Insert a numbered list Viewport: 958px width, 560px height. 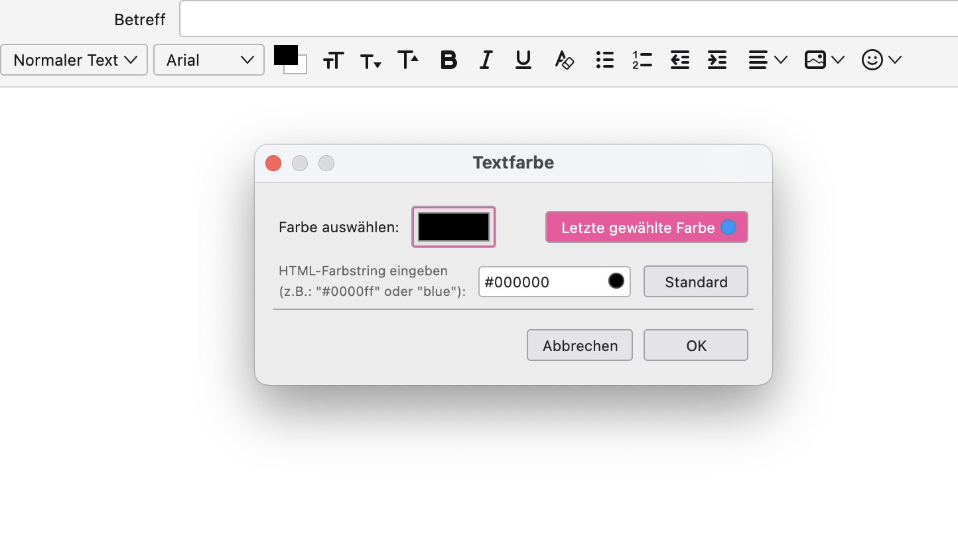coord(642,60)
